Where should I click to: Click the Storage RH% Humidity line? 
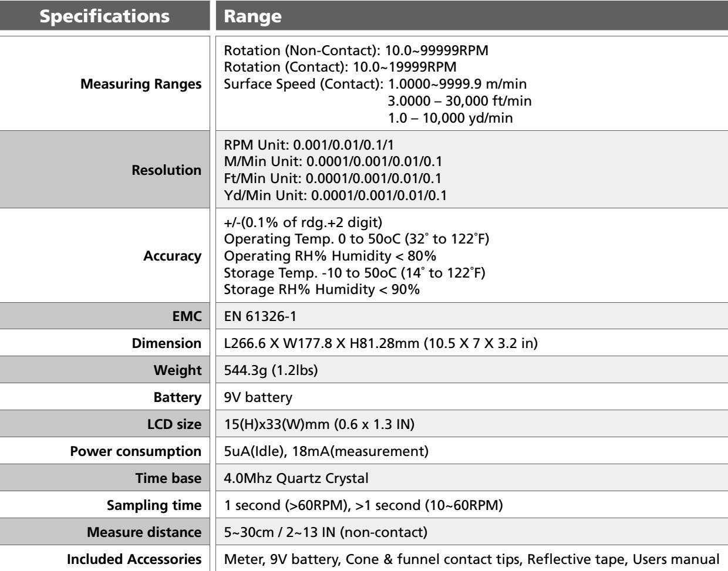(x=322, y=289)
